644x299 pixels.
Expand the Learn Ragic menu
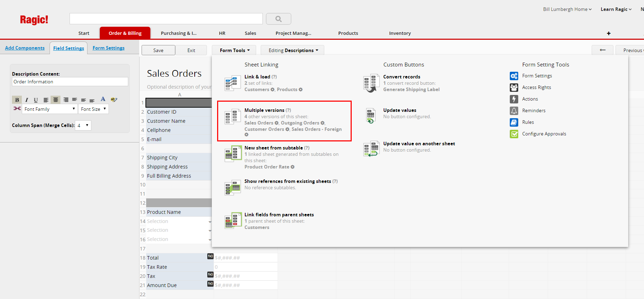click(x=616, y=9)
